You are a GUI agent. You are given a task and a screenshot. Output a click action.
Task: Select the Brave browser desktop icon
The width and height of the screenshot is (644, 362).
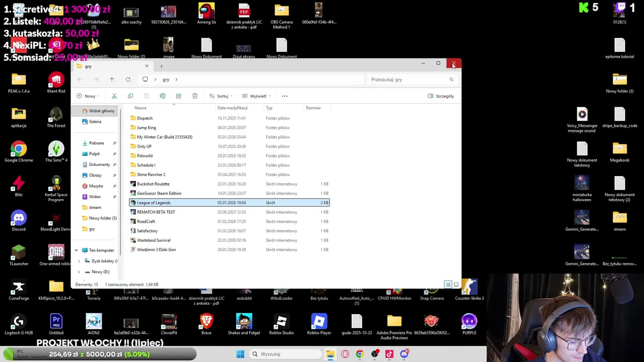coord(206,324)
